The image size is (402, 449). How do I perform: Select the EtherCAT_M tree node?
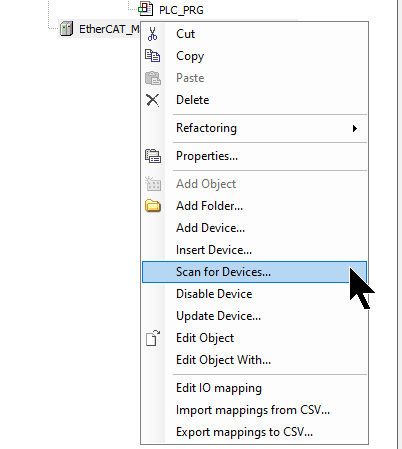[109, 29]
